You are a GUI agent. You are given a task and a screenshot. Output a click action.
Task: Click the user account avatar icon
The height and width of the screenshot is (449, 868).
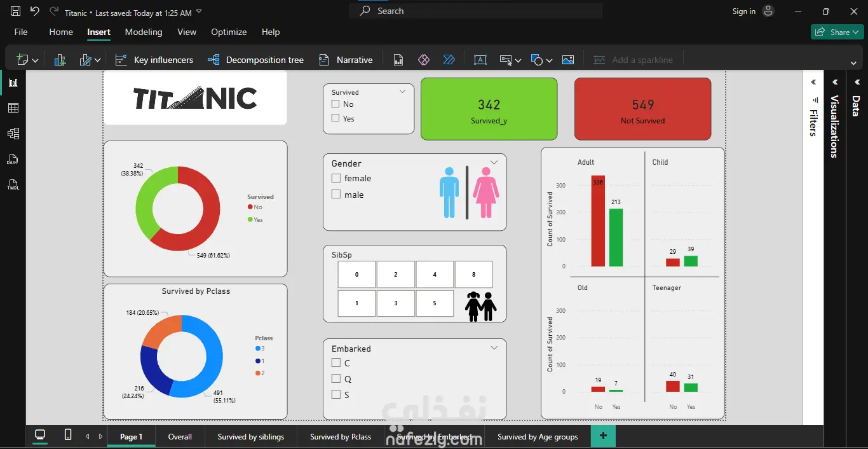pyautogui.click(x=768, y=11)
